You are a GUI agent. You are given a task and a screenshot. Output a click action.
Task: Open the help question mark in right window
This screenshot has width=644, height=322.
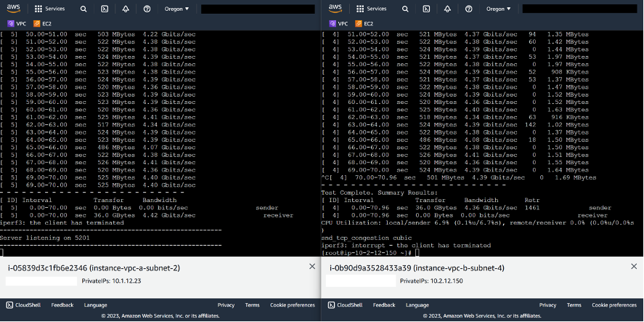point(468,9)
